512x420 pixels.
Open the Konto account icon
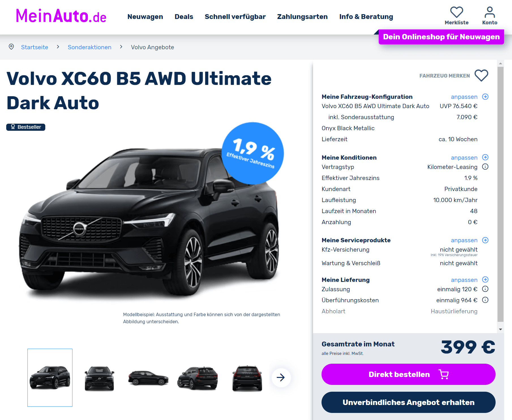pos(490,12)
